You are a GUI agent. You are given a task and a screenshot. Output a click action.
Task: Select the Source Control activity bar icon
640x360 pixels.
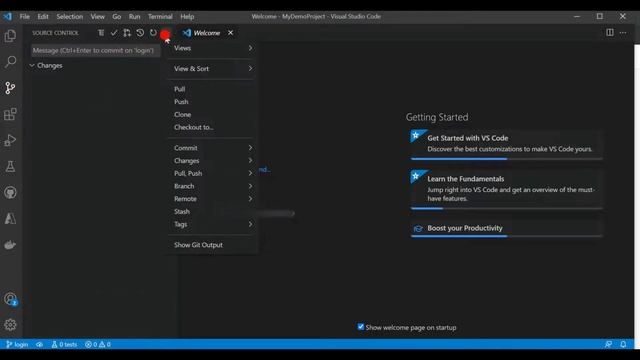(x=10, y=88)
